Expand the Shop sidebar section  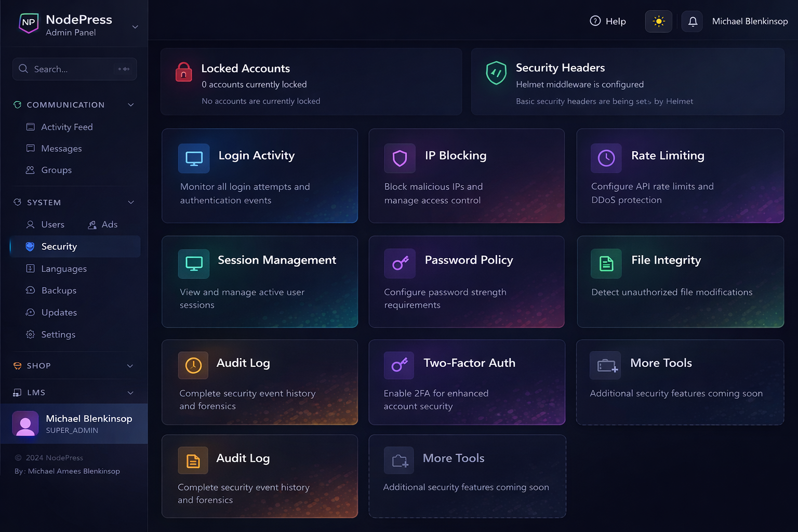(x=130, y=366)
